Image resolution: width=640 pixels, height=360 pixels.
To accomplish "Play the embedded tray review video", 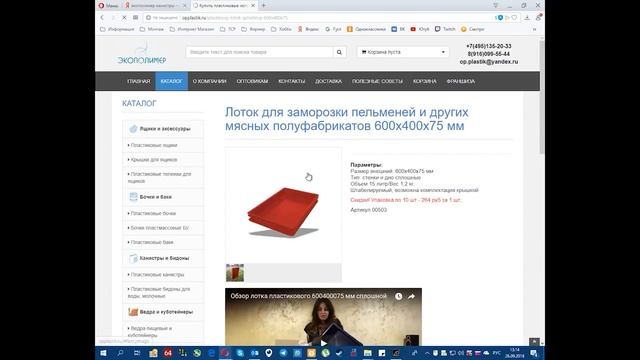I will pos(323,342).
